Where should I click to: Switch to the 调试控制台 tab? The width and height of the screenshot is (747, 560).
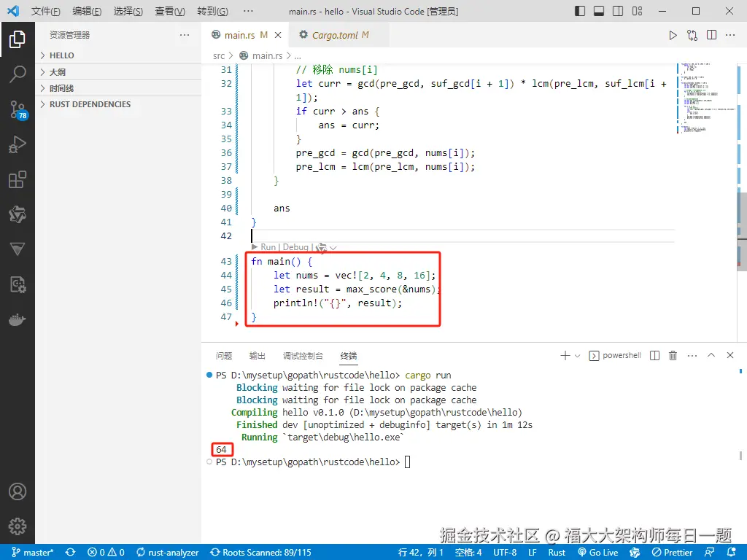coord(303,356)
